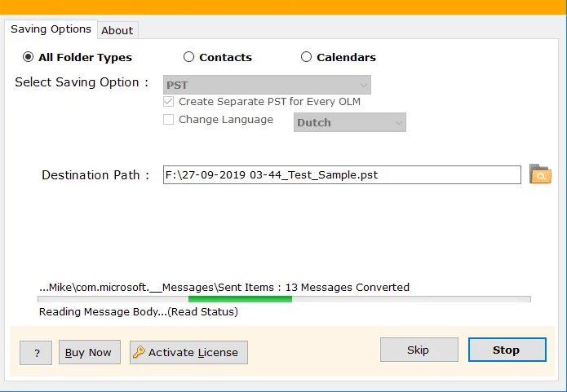Click the key icon on Activate License
The width and height of the screenshot is (567, 392).
pos(139,352)
